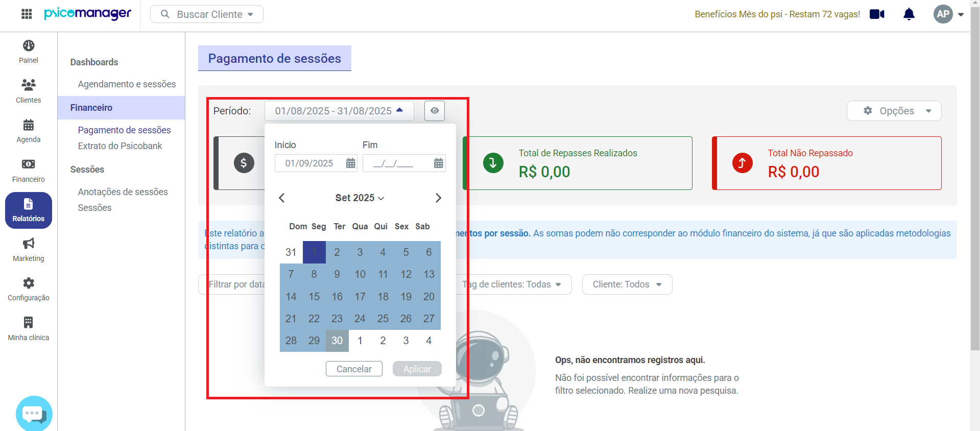Screen dimensions: 980x431
Task: Select day 1 of September in calendar
Action: (x=314, y=252)
